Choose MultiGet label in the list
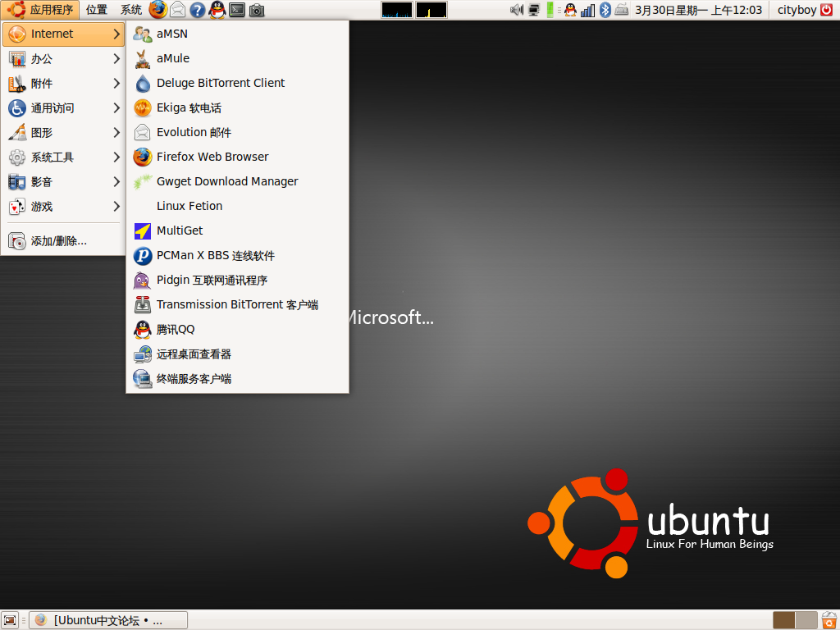 180,231
